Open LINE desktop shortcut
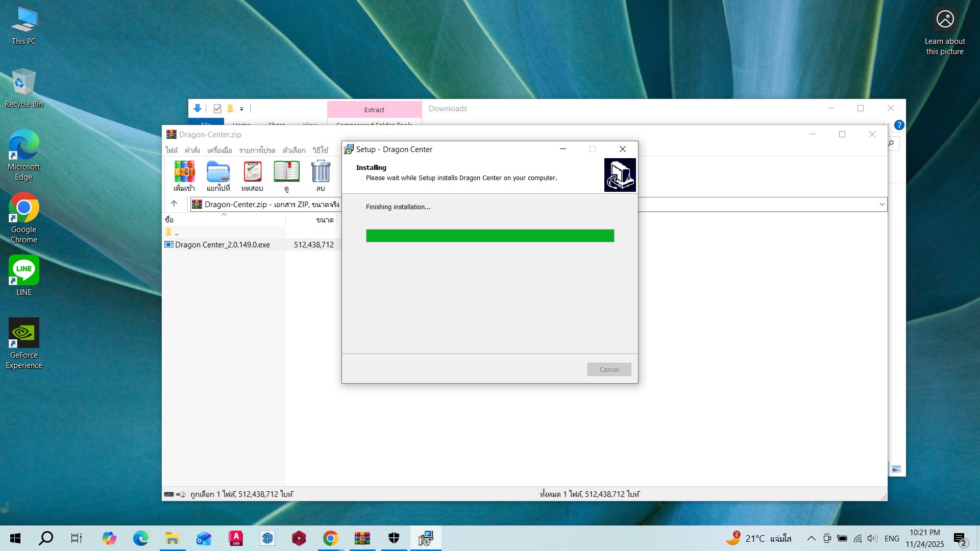 [x=24, y=270]
